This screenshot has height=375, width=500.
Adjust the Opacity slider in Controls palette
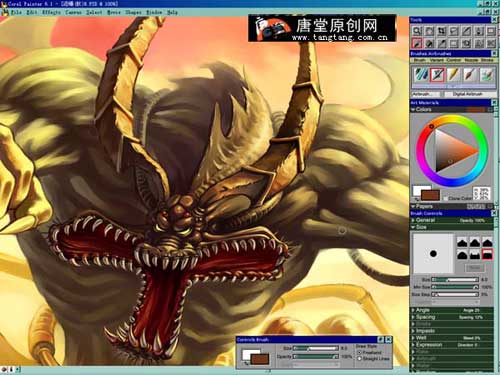coord(315,357)
